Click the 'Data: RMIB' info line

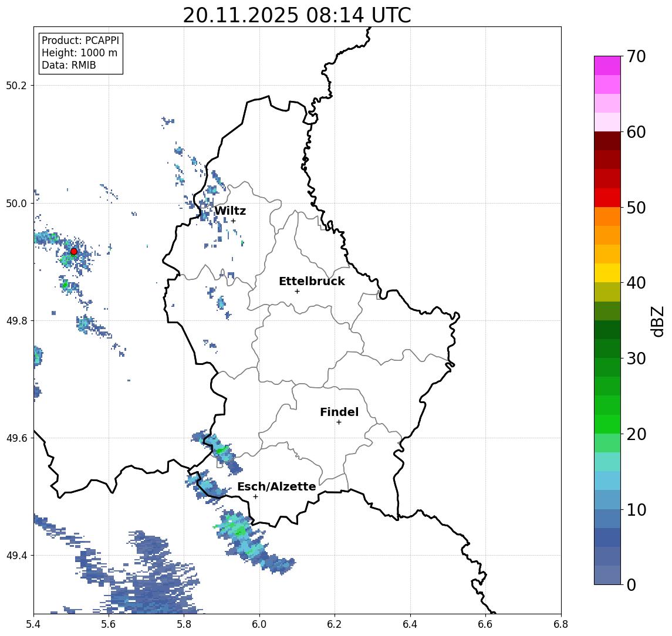coord(69,65)
